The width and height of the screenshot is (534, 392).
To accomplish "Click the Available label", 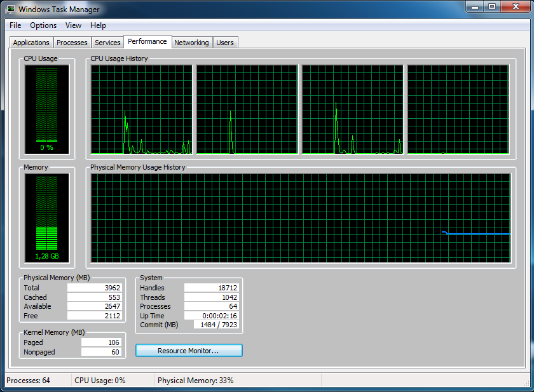I will pyautogui.click(x=38, y=306).
